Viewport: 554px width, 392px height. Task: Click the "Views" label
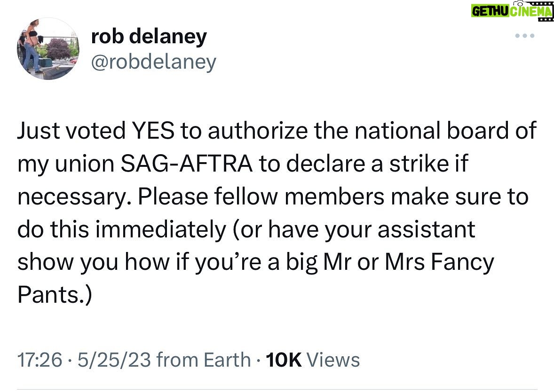tap(333, 360)
